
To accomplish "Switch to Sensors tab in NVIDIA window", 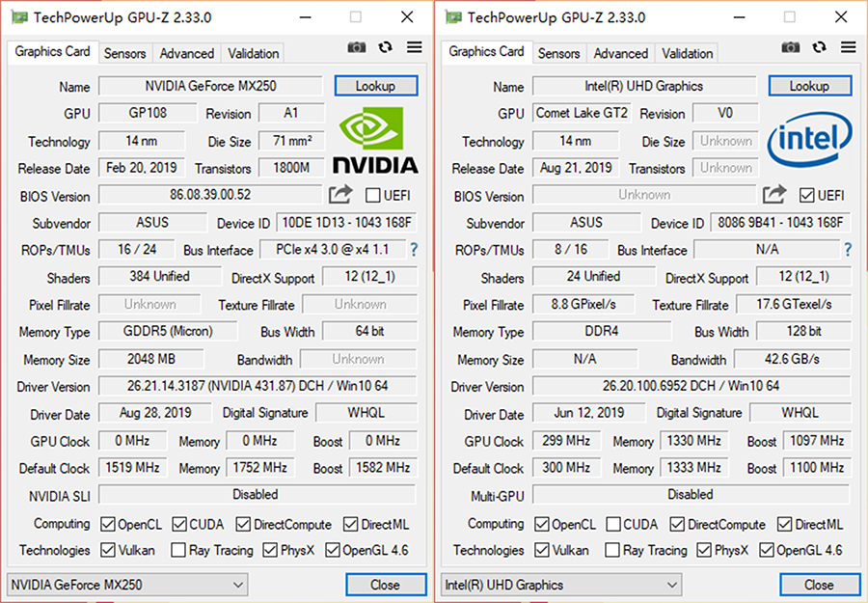I will tap(125, 54).
